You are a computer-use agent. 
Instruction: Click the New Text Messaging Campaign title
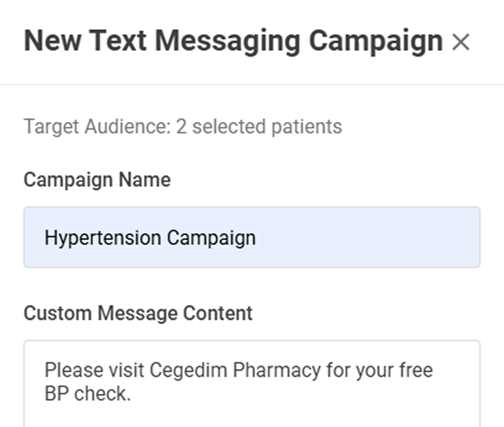233,42
